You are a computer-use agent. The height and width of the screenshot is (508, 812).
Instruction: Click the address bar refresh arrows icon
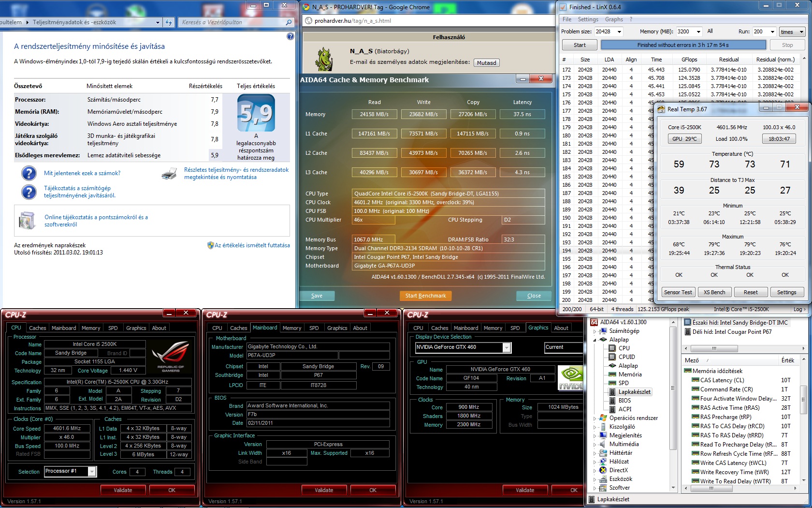point(169,22)
